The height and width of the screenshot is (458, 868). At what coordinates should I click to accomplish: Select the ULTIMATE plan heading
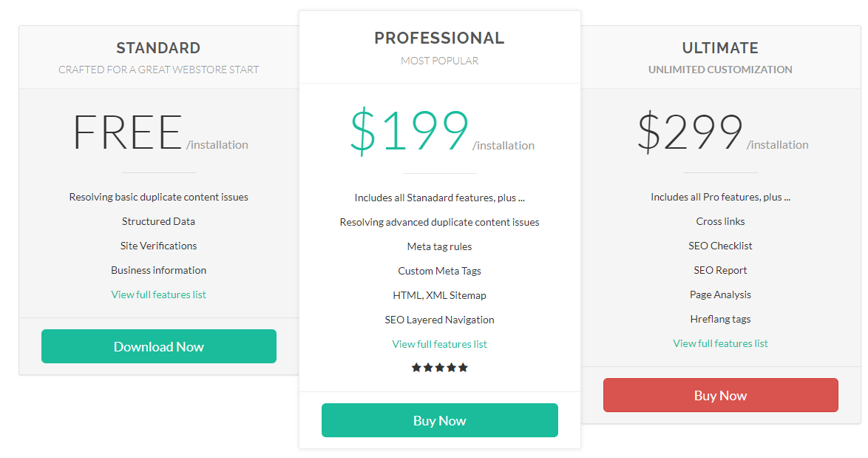(x=720, y=48)
